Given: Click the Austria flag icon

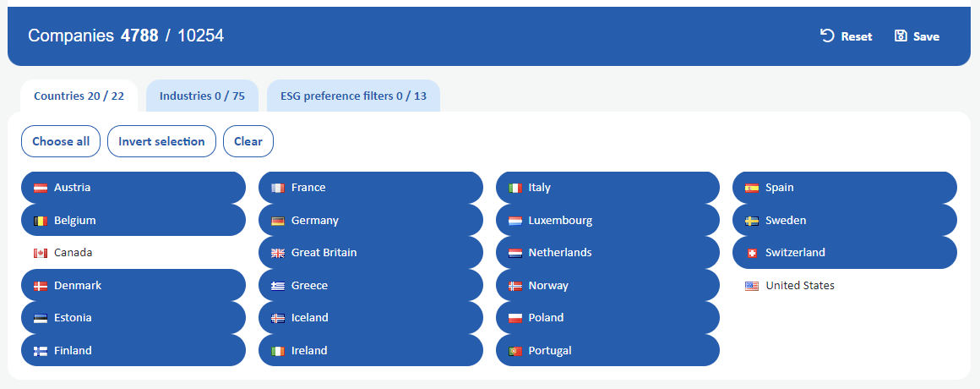Looking at the screenshot, I should click(x=41, y=188).
